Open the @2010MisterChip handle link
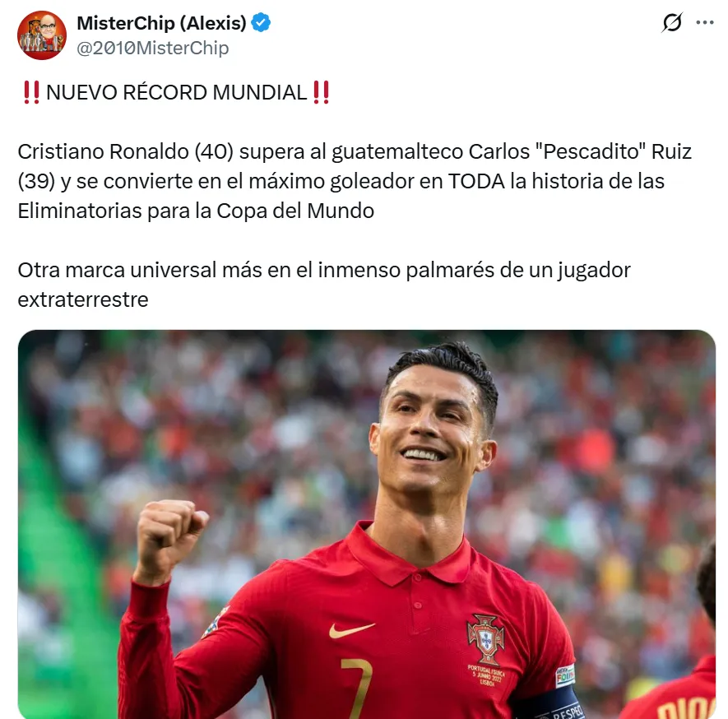The height and width of the screenshot is (719, 728). (153, 49)
